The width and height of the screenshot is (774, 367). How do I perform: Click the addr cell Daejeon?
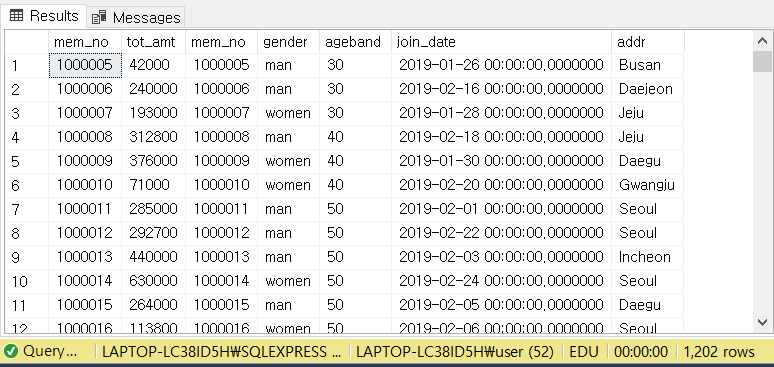pos(648,89)
